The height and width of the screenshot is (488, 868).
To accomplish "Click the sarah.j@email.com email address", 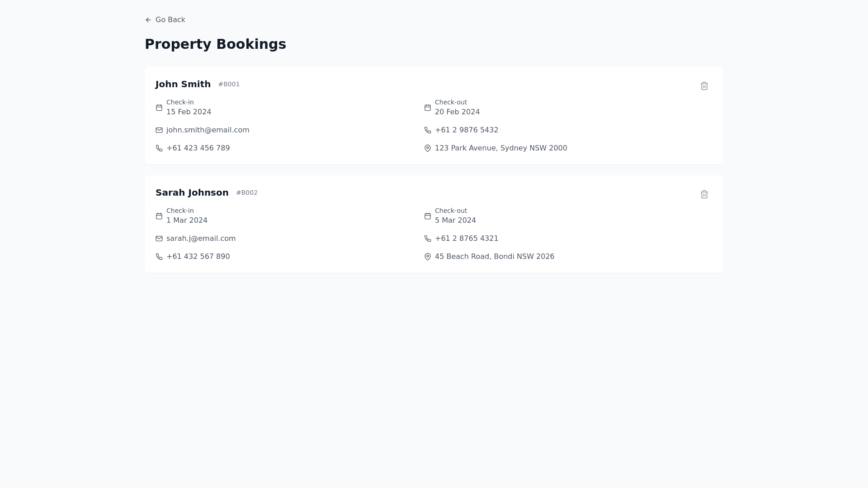I will point(201,239).
